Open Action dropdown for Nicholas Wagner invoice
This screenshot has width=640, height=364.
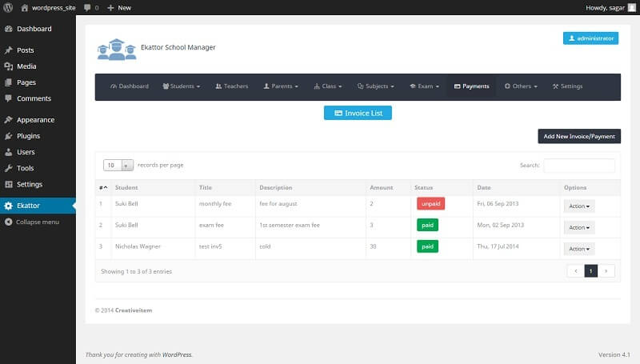point(579,249)
